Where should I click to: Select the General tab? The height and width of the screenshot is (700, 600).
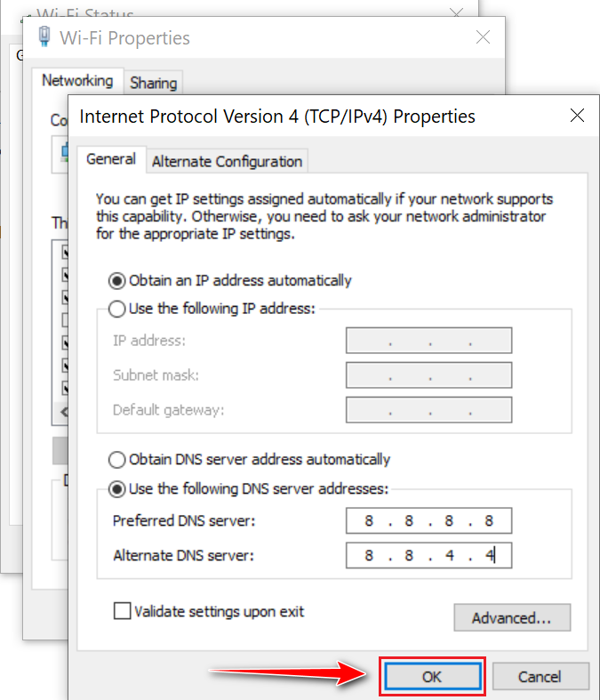[x=110, y=159]
